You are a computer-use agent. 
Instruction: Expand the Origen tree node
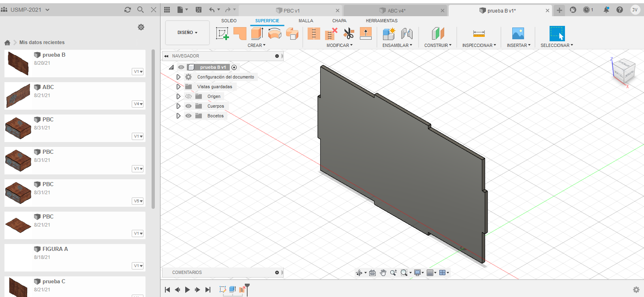click(178, 96)
